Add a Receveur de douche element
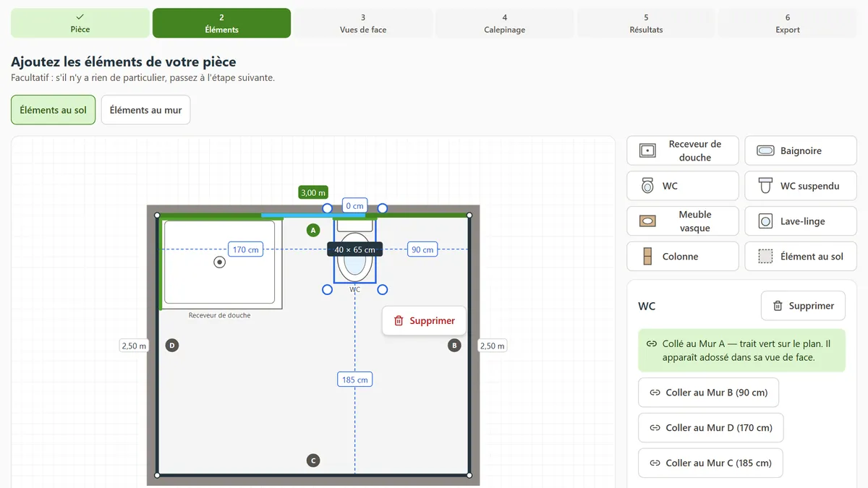This screenshot has height=488, width=868. click(x=683, y=150)
